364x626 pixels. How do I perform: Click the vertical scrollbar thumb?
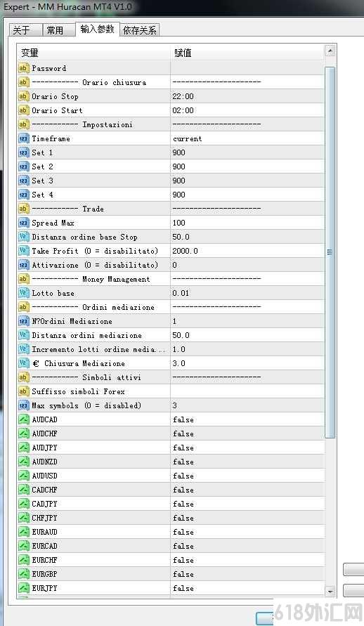(330, 252)
